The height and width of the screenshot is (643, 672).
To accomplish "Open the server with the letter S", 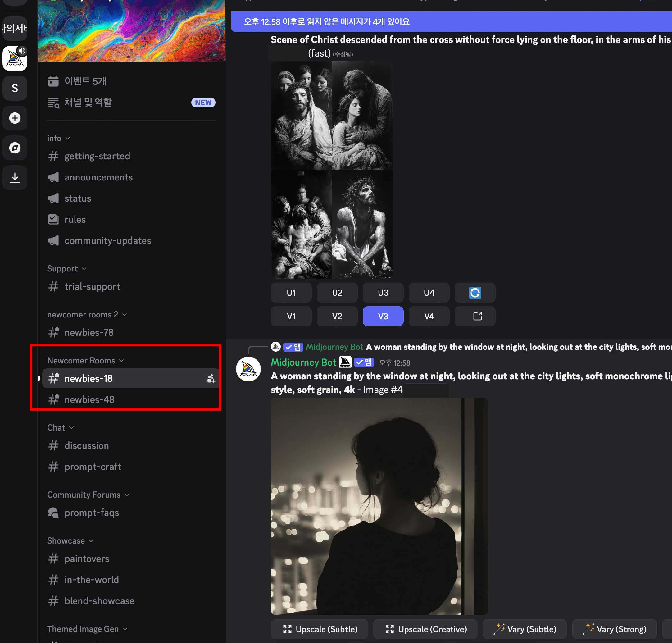I will pyautogui.click(x=15, y=88).
